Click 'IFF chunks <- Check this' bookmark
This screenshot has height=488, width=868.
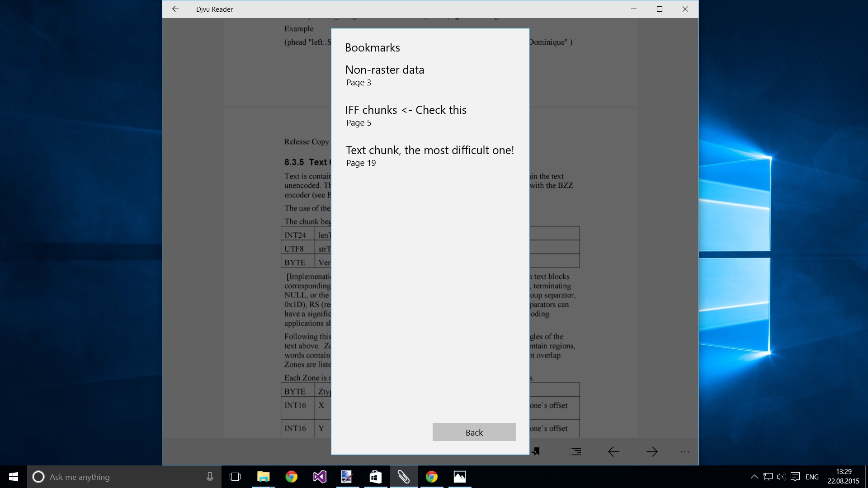point(406,110)
